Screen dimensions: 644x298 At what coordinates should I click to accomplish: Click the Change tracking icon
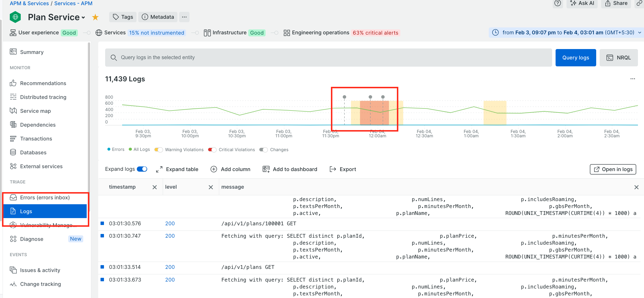click(x=13, y=284)
